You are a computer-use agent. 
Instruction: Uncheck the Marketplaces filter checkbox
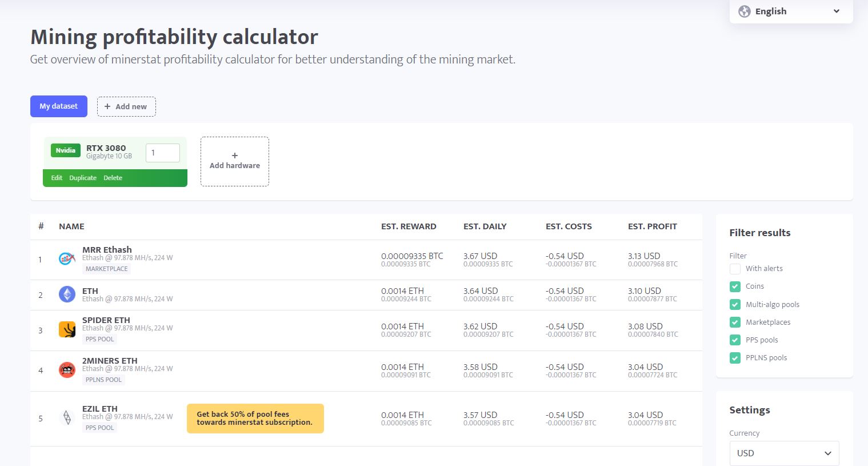pyautogui.click(x=735, y=322)
